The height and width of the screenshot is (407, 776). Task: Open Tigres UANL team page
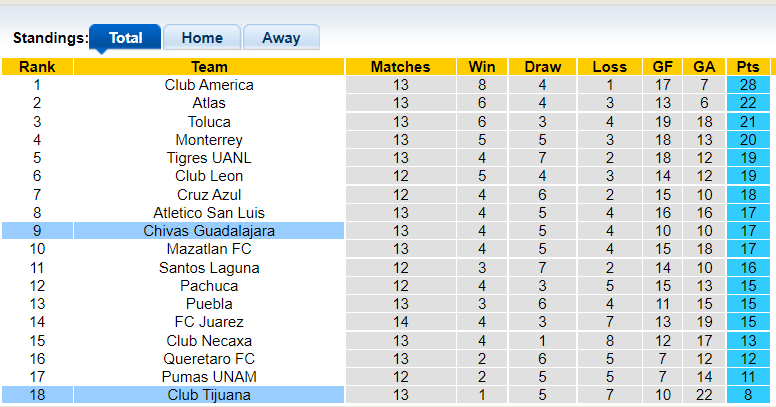coord(209,158)
